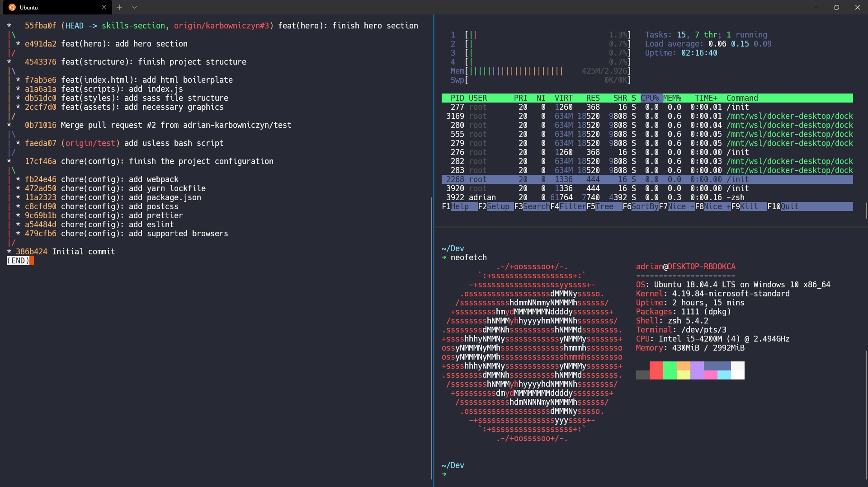Click F7 Nice - in htop
Screen dimensions: 868x487
pyautogui.click(x=677, y=206)
